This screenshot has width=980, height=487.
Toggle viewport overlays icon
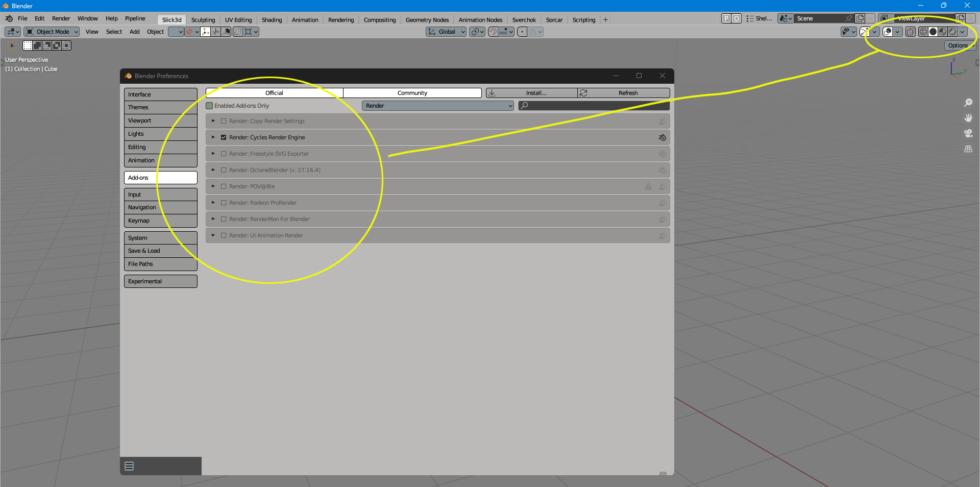(888, 32)
